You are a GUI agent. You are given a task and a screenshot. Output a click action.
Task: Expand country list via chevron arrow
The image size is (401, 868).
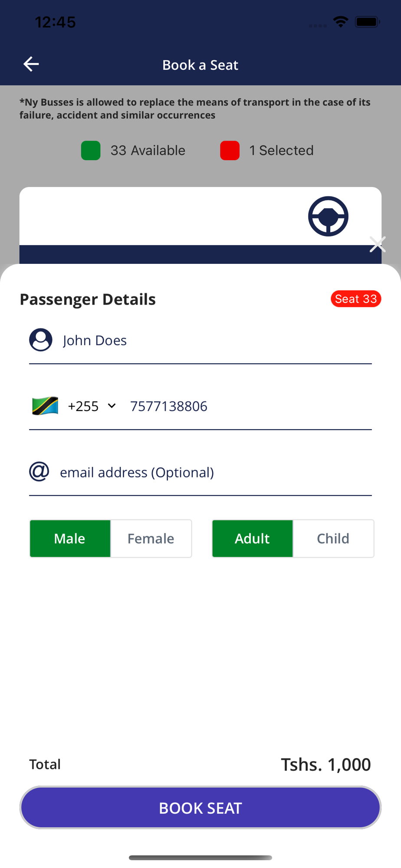[112, 406]
